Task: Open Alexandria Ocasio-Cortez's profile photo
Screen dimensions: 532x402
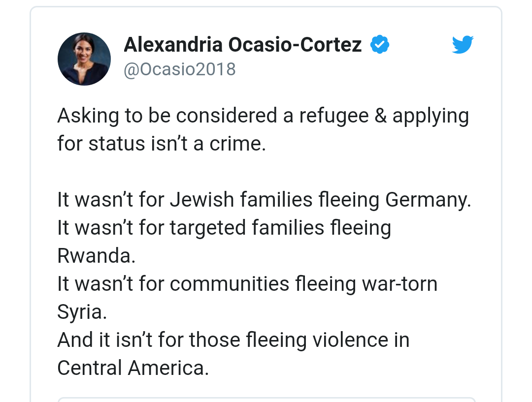Action: tap(84, 59)
